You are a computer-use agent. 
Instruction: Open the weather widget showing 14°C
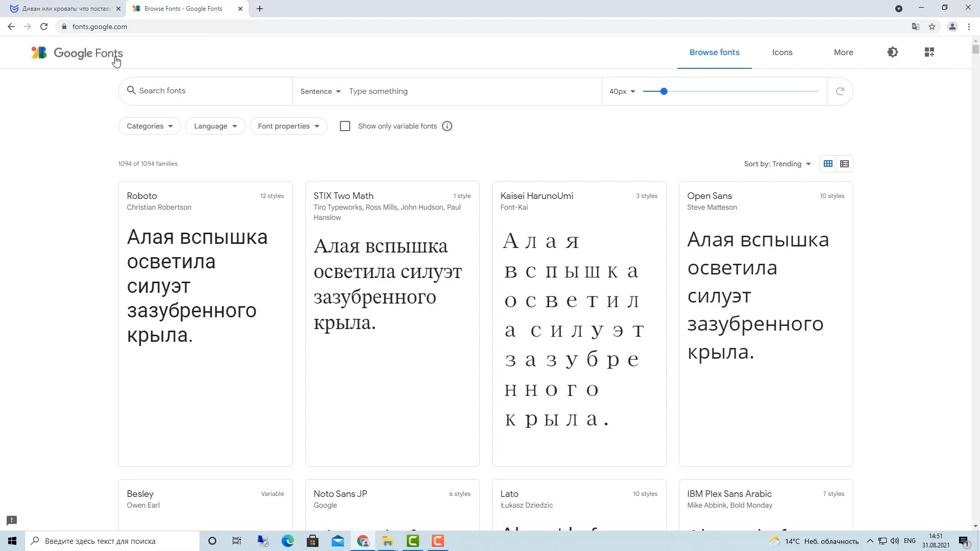click(x=814, y=541)
